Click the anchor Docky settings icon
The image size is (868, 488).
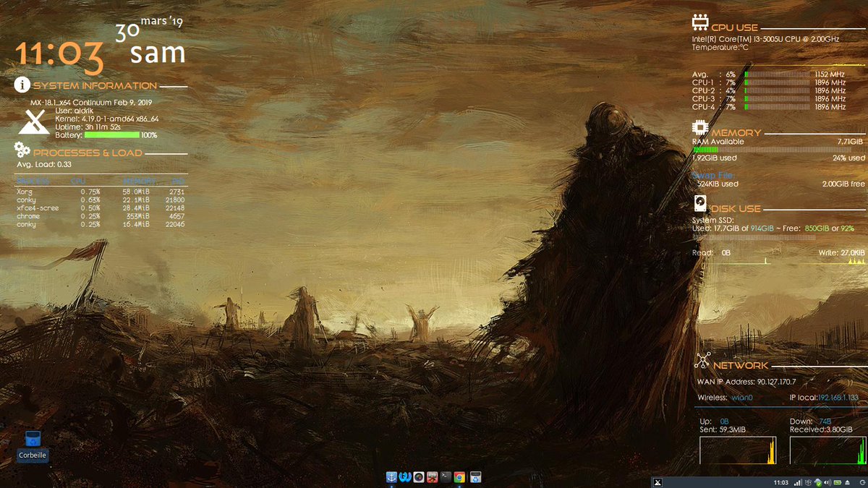point(391,478)
